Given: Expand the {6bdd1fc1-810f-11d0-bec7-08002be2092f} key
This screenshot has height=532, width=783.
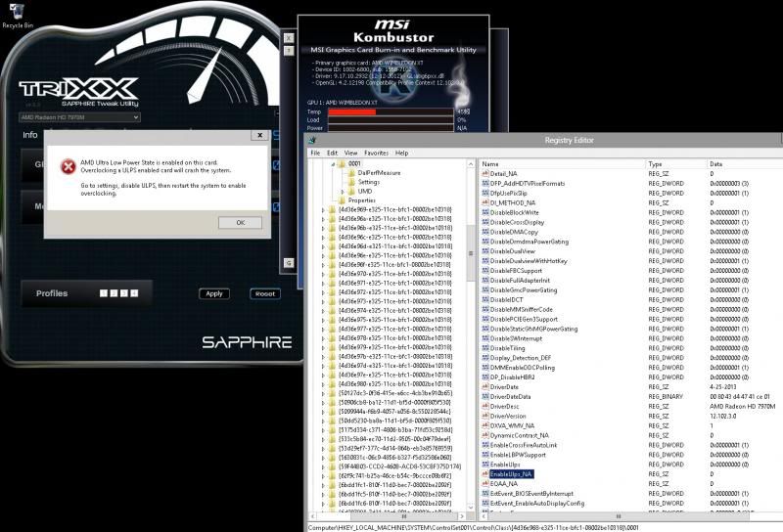Looking at the screenshot, I should [323, 485].
